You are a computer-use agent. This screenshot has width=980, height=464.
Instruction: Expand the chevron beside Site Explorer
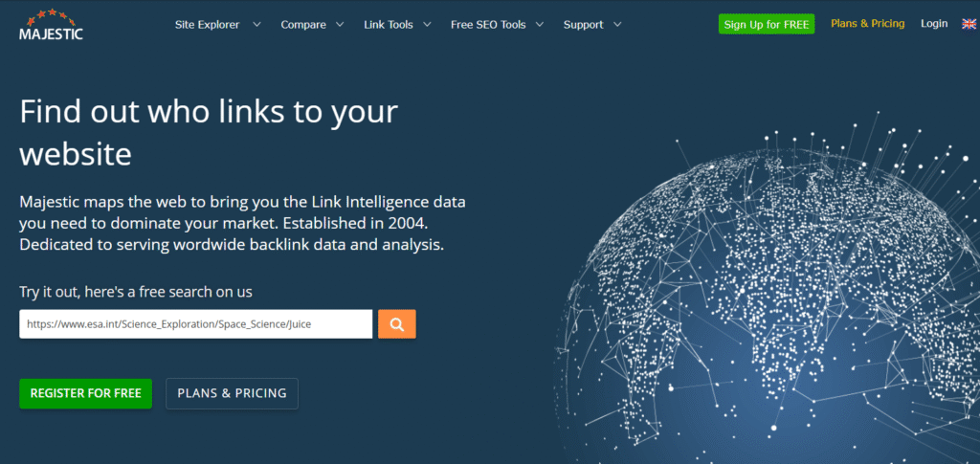point(256,25)
